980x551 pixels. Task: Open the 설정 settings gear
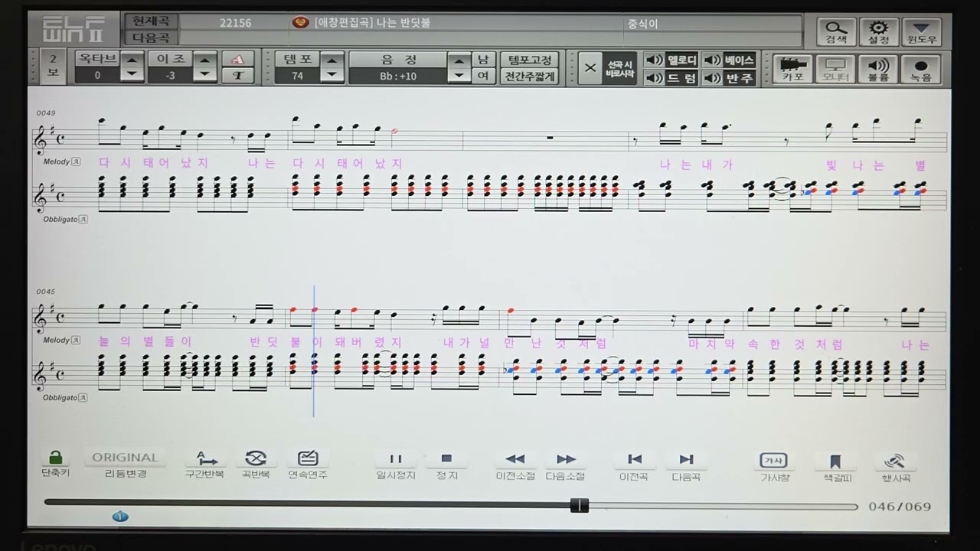(879, 31)
